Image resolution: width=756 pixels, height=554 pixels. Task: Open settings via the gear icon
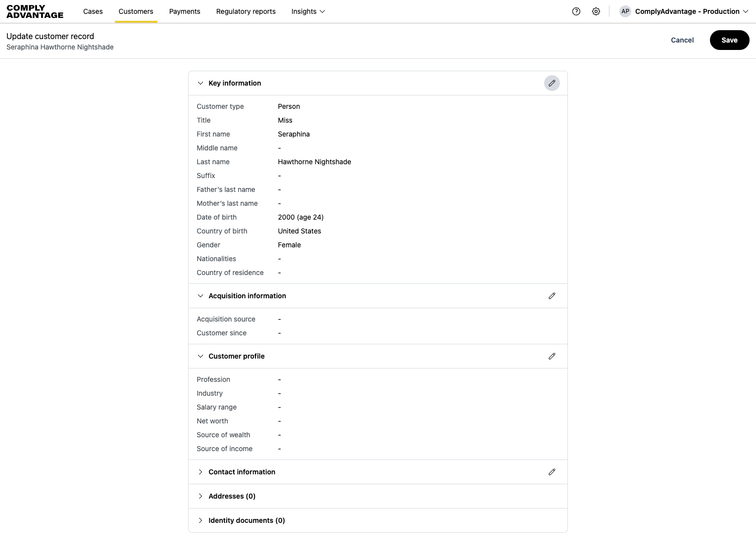[x=596, y=11]
